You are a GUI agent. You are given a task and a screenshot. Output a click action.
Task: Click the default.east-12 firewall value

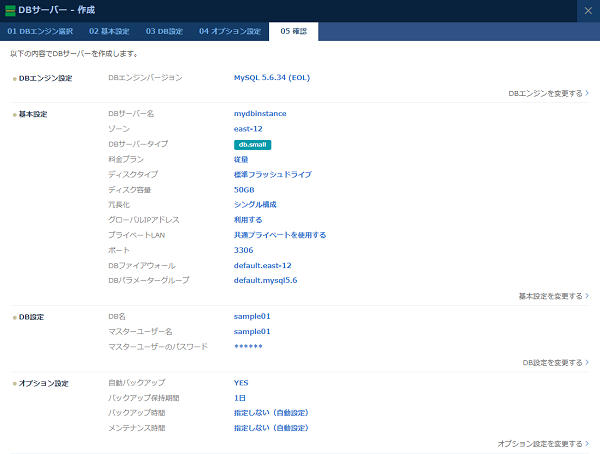[x=262, y=266]
